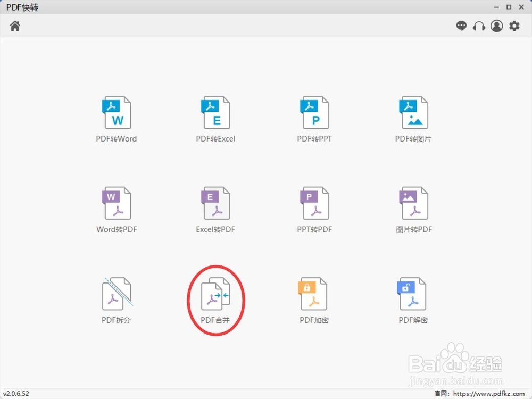Close the PDF快转 window
The width and height of the screenshot is (532, 399).
pos(521,7)
